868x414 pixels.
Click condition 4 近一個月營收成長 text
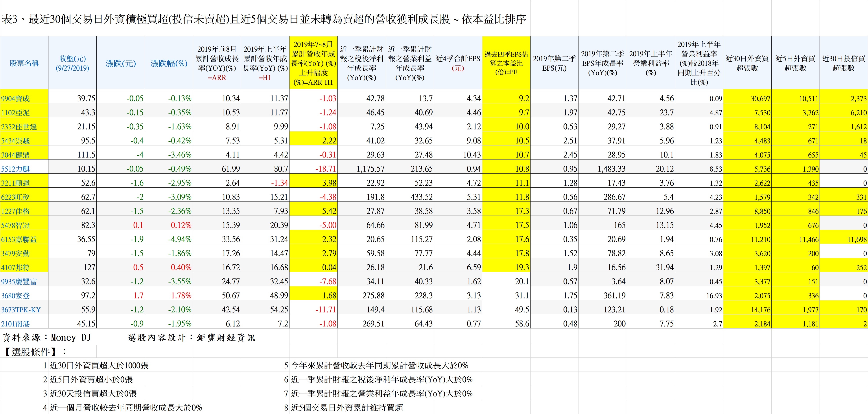(x=126, y=408)
